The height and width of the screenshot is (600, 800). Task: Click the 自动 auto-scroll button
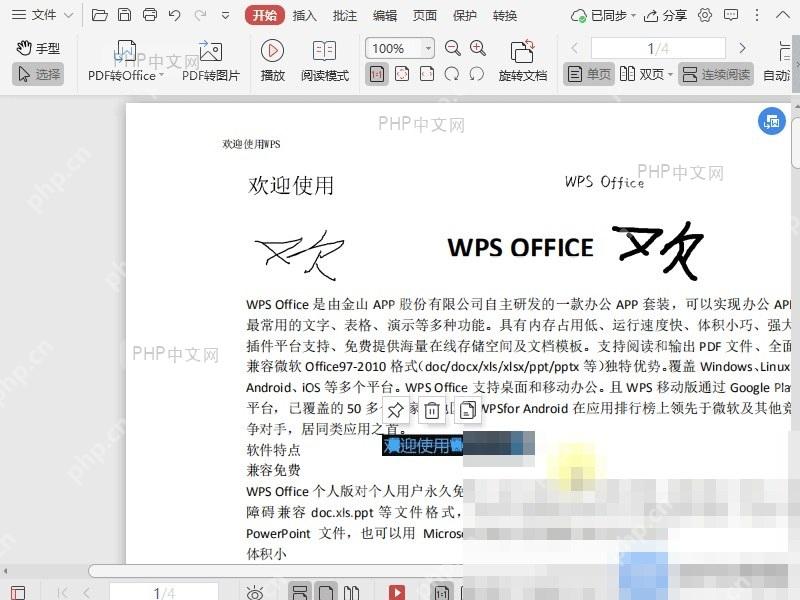(x=777, y=61)
